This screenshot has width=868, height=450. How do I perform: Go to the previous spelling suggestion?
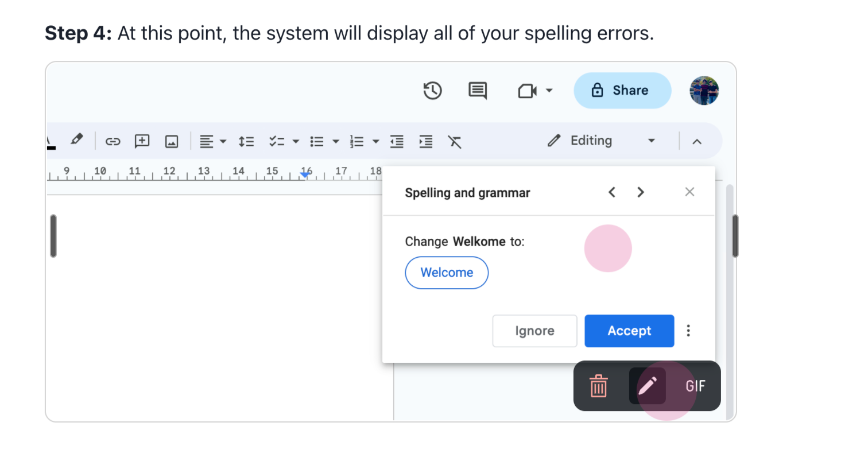[612, 192]
